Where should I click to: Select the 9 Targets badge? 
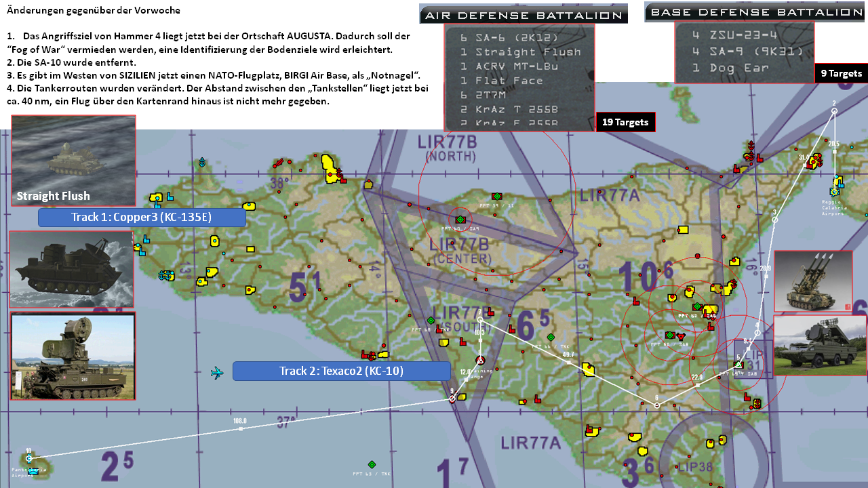841,74
